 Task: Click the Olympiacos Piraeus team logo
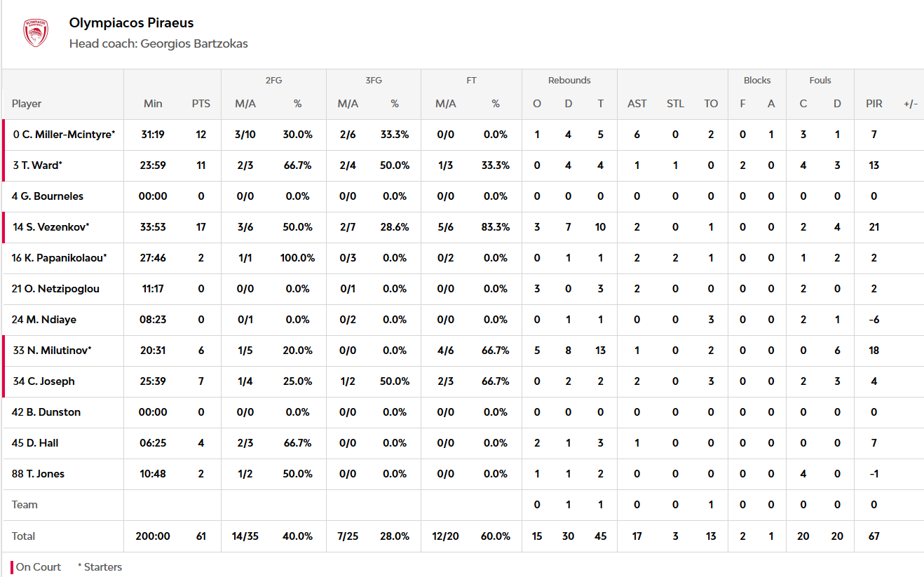coord(36,33)
